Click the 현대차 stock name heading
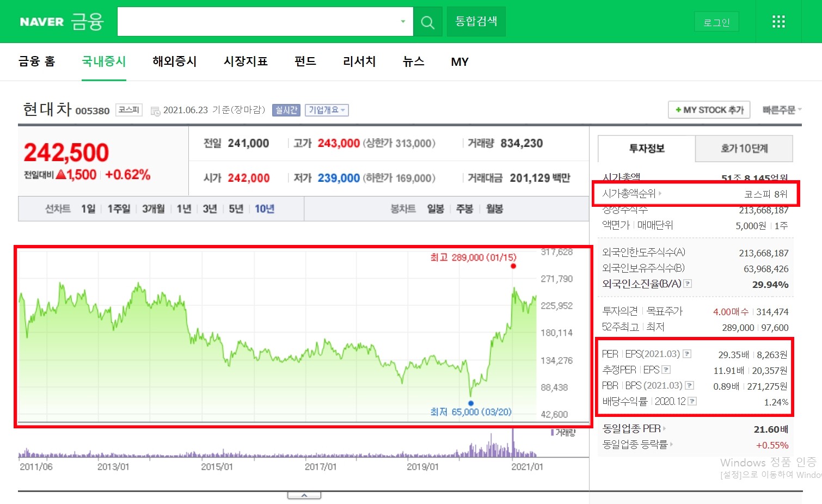 (47, 109)
